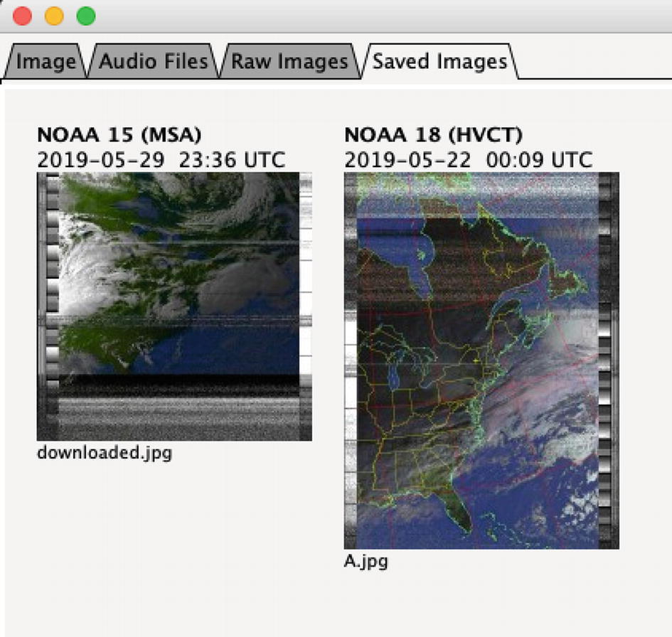672x637 pixels.
Task: Open the NOAA 15 satellite image thumbnail
Action: 174,306
